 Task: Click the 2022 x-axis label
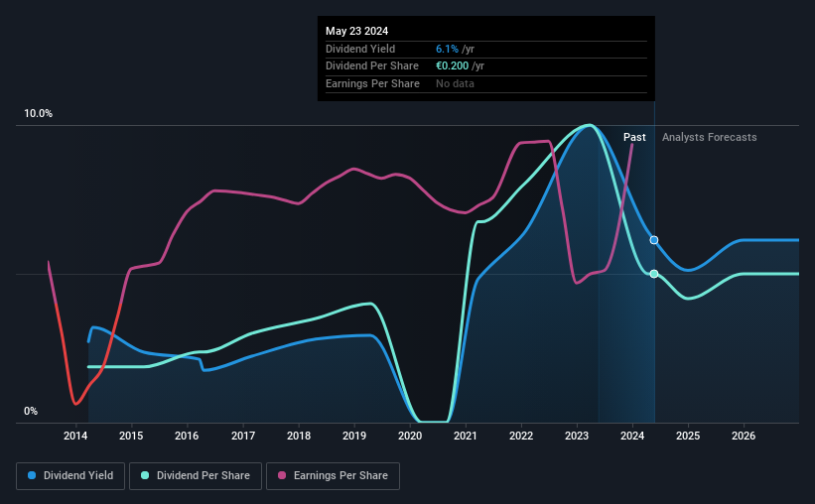coord(521,436)
